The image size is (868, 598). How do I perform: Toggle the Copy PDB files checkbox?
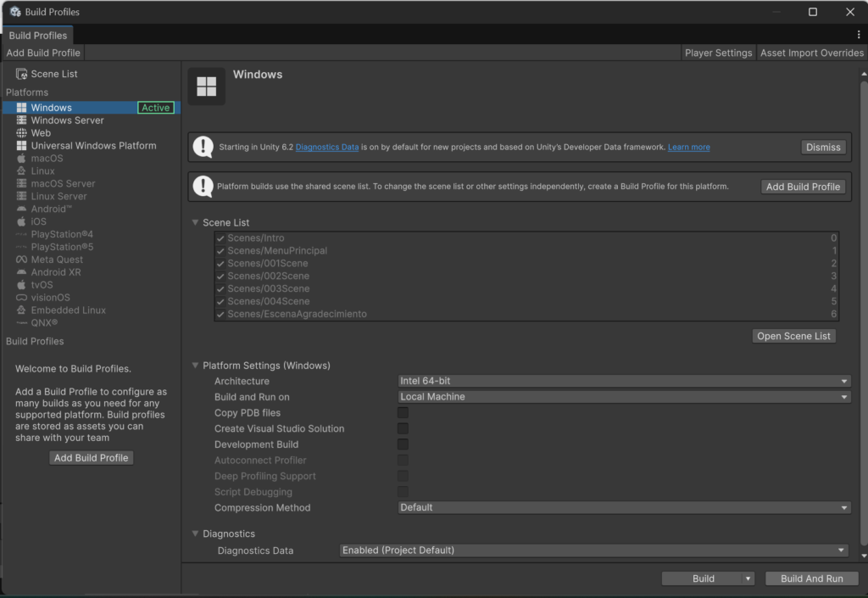(x=403, y=413)
